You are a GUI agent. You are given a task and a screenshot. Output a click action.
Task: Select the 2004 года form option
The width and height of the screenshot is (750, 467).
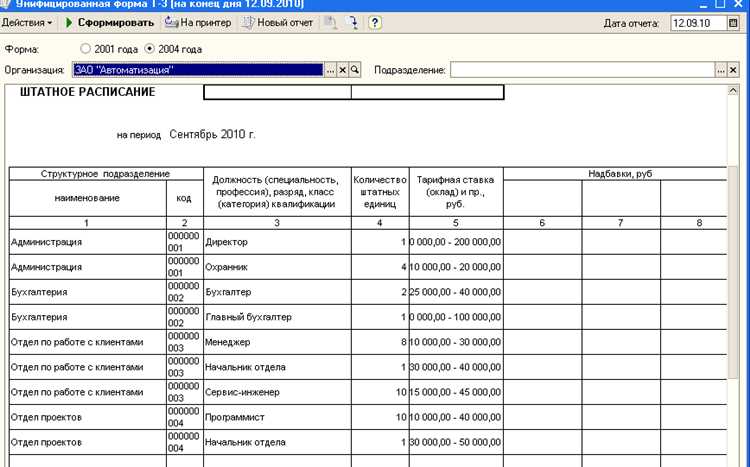pos(150,48)
